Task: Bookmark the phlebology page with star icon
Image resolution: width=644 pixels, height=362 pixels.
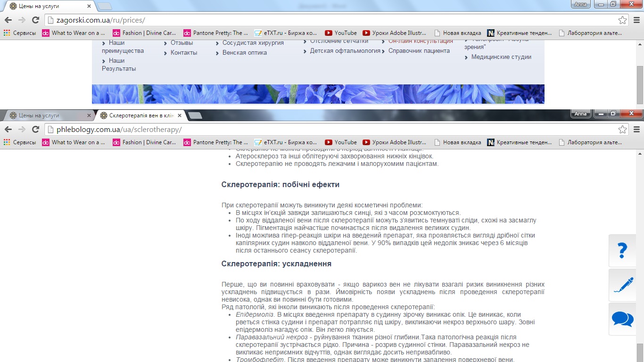Action: tap(622, 129)
